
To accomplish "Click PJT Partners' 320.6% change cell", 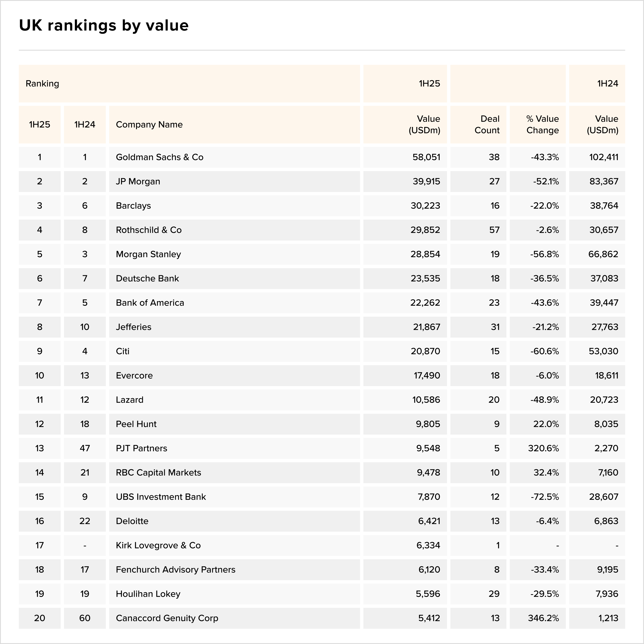I will click(x=543, y=448).
